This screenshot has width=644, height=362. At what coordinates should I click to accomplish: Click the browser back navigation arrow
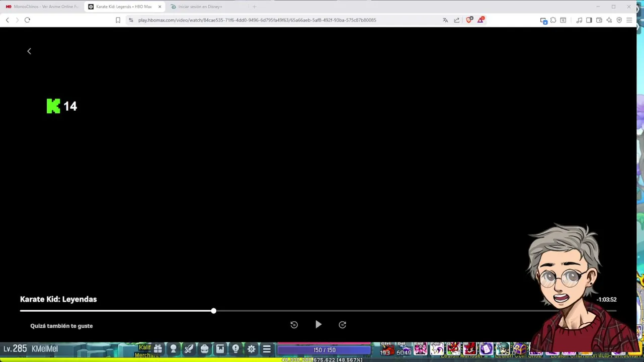click(x=7, y=20)
